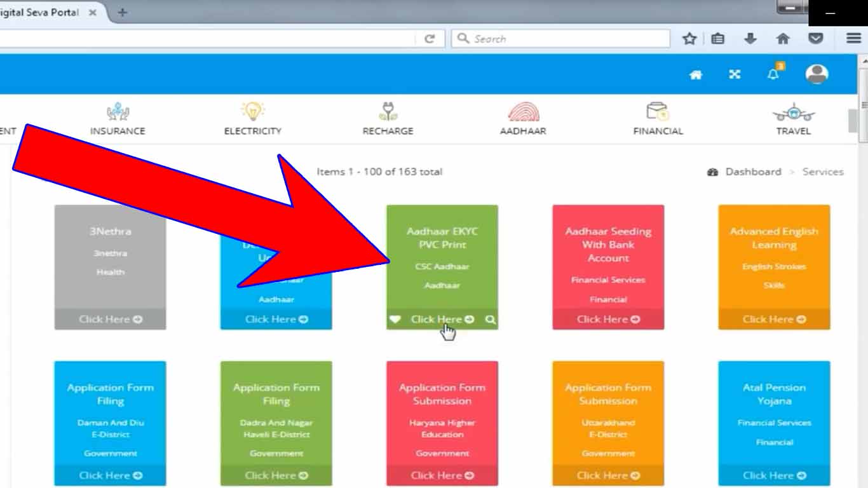Open the browser bookmarks list icon
The image size is (868, 488).
[x=718, y=39]
